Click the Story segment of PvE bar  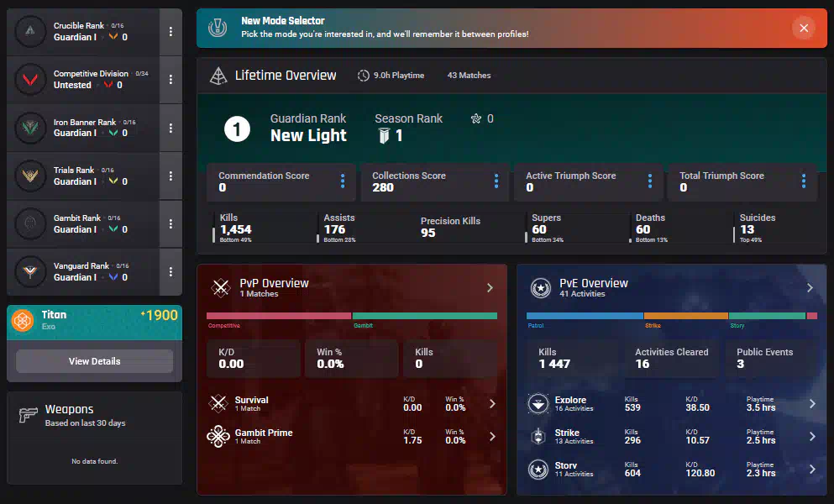(x=767, y=316)
